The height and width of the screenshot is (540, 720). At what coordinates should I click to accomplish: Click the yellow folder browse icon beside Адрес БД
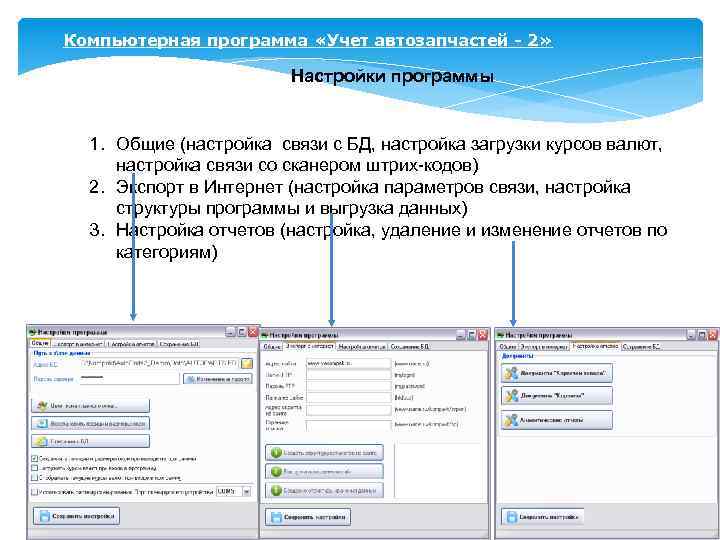[247, 364]
